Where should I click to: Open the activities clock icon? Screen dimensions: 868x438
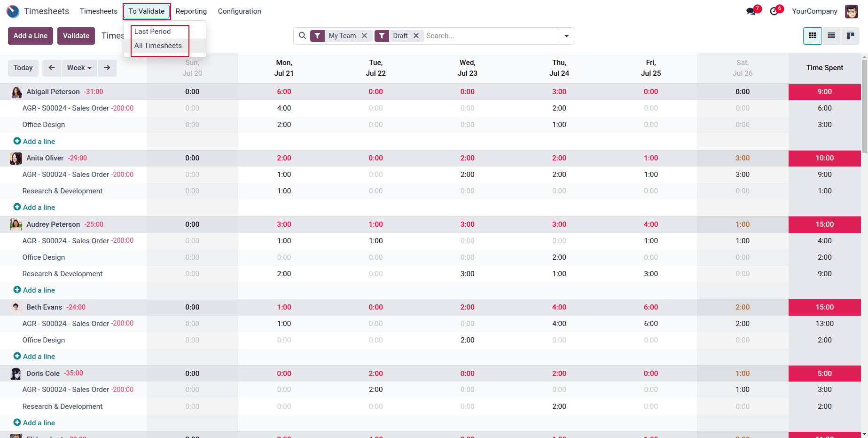click(x=774, y=10)
